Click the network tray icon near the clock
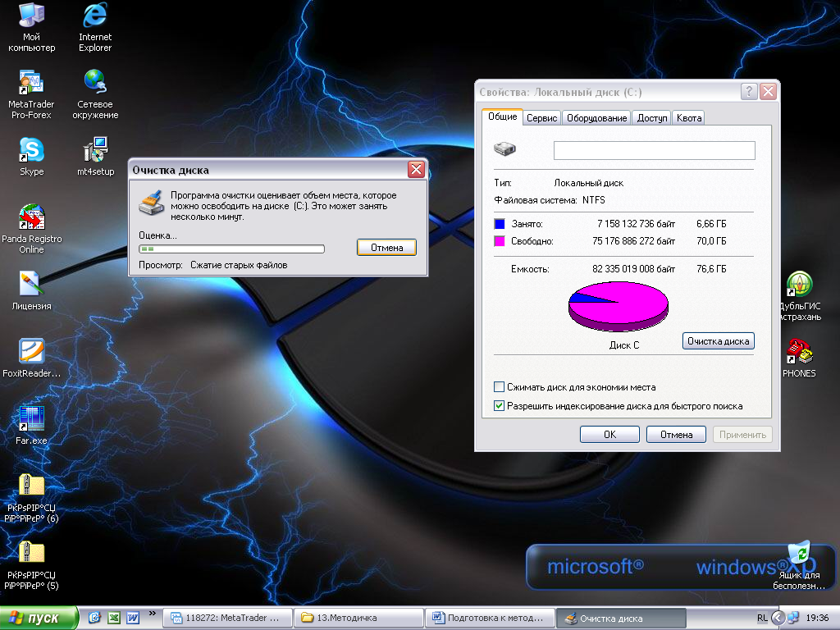This screenshot has width=840, height=630. pyautogui.click(x=793, y=618)
